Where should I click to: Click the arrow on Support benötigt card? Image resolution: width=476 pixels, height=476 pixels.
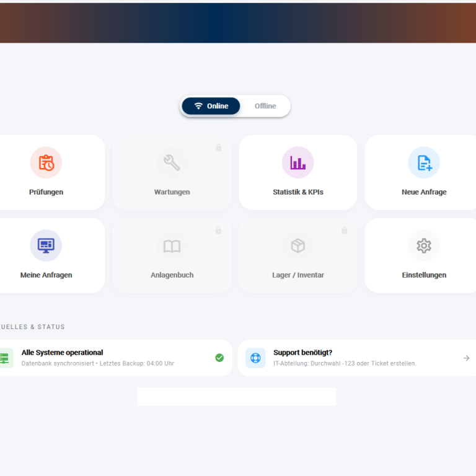466,358
